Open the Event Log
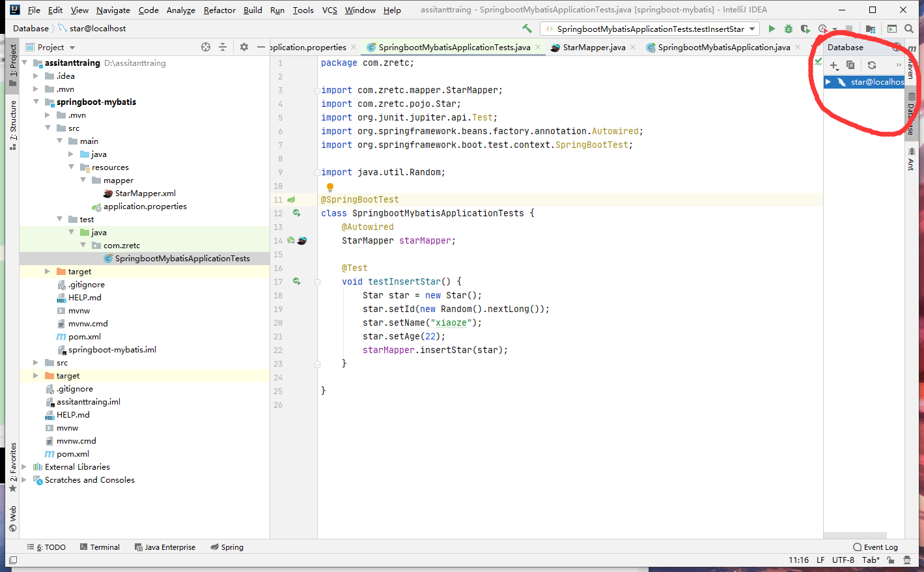The image size is (924, 572). coord(875,547)
